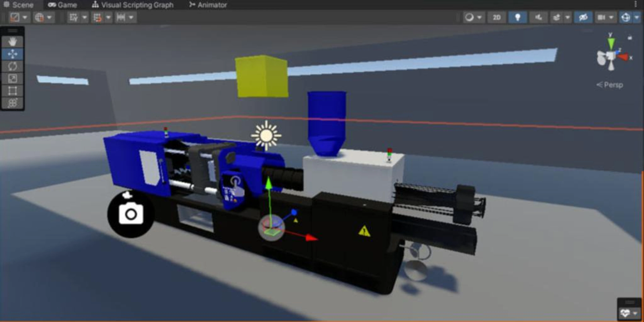The width and height of the screenshot is (644, 322).
Task: Click the scene camera settings icon
Action: coord(601,17)
